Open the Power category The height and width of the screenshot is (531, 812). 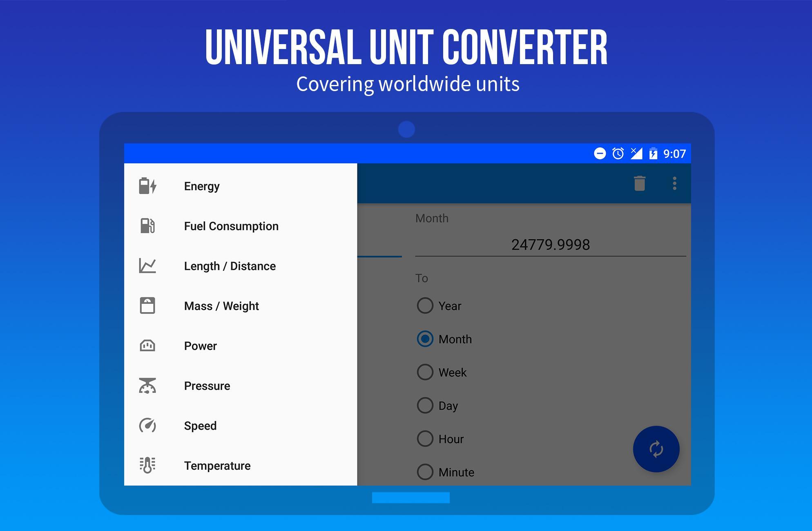click(241, 346)
